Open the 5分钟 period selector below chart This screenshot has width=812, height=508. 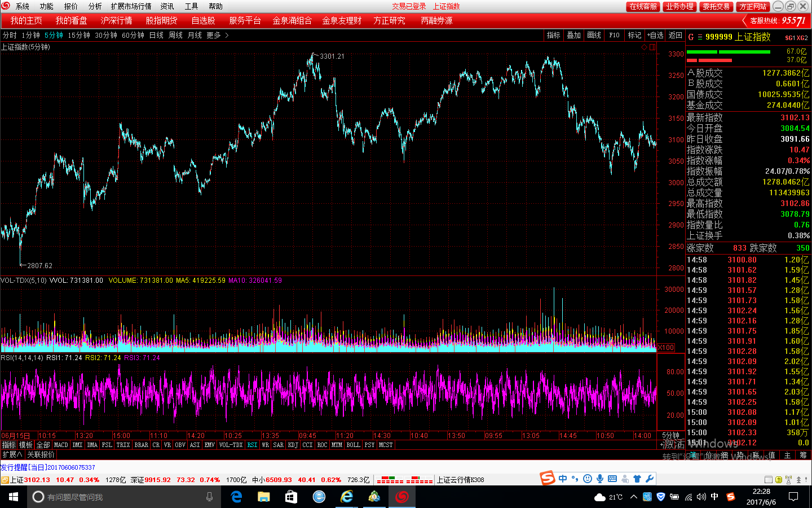point(670,435)
